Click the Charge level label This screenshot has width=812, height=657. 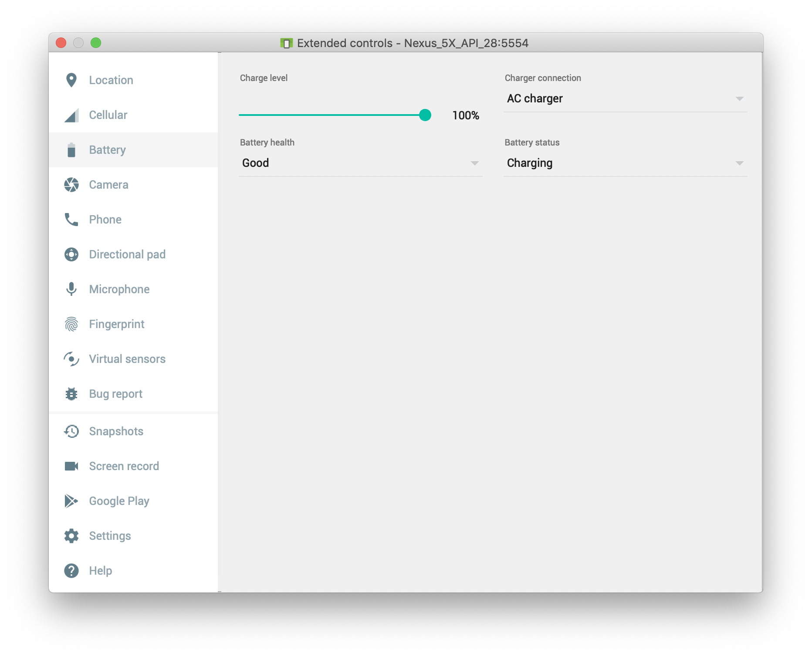264,78
